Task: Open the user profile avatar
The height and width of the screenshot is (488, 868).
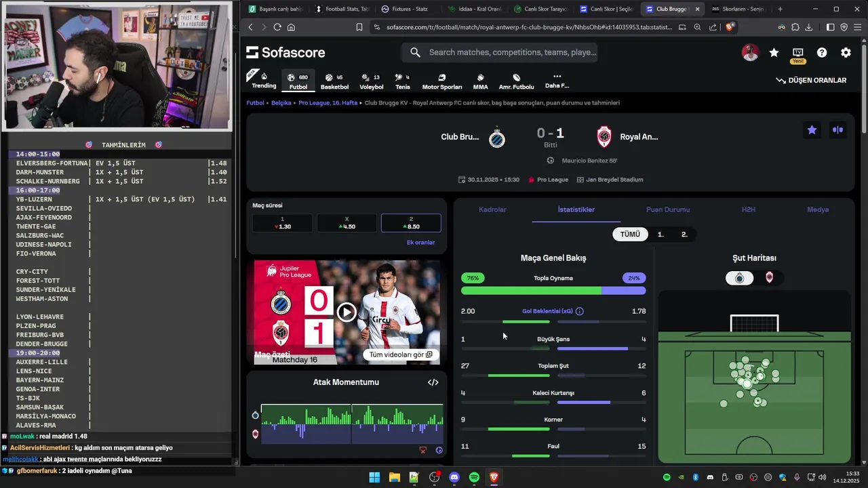Action: point(750,52)
